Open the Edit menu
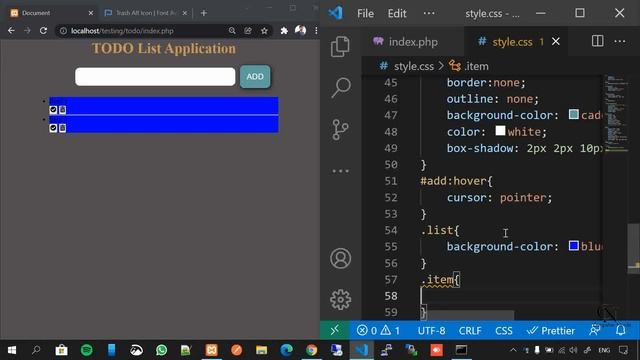Screen dimensions: 640x360 [397, 13]
